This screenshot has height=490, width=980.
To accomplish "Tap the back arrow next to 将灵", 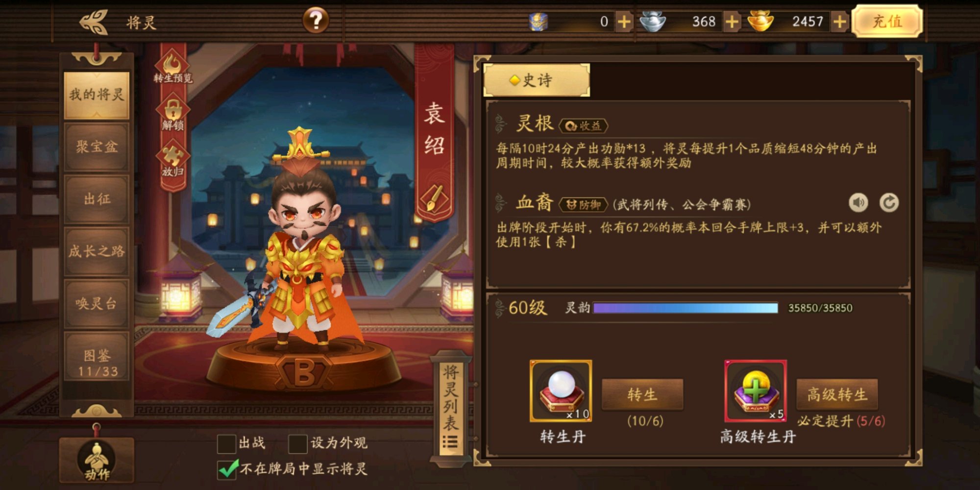I will click(x=94, y=22).
